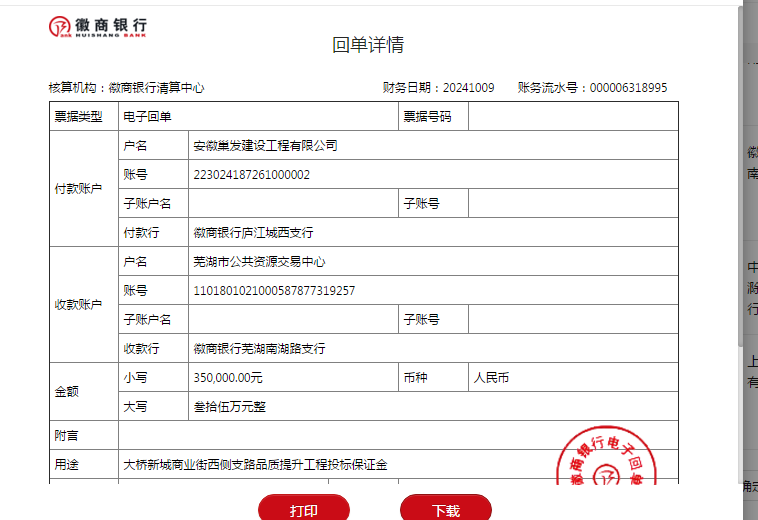This screenshot has height=520, width=758.
Task: Click the payee account number 1101801021000587877319257
Action: (x=274, y=291)
